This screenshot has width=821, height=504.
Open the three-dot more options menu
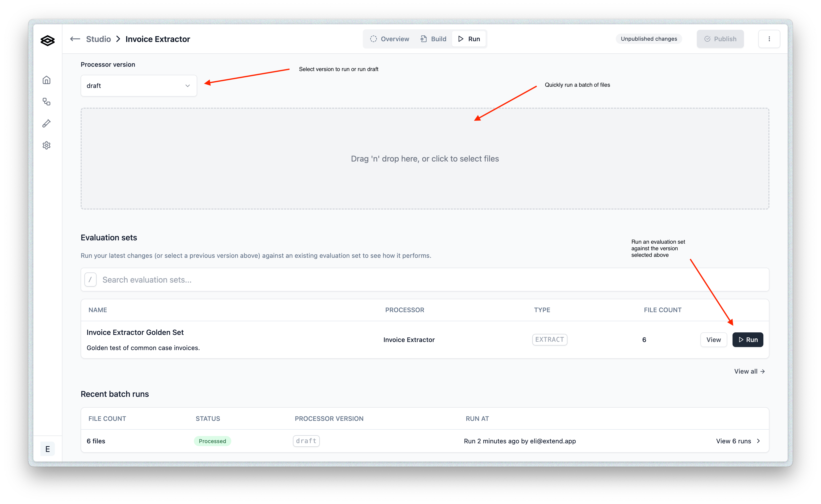coord(769,39)
